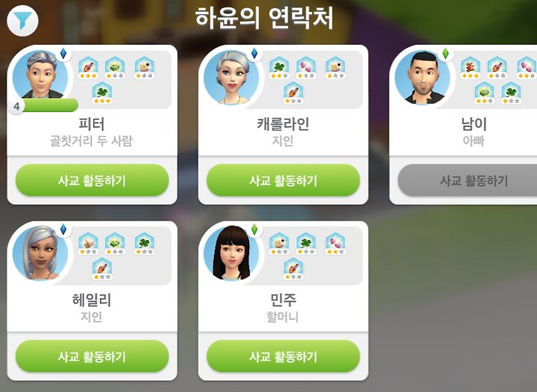Click the clover trait badge on 캐롤라인's card
Screen dimensions: 537x392
[x=279, y=67]
